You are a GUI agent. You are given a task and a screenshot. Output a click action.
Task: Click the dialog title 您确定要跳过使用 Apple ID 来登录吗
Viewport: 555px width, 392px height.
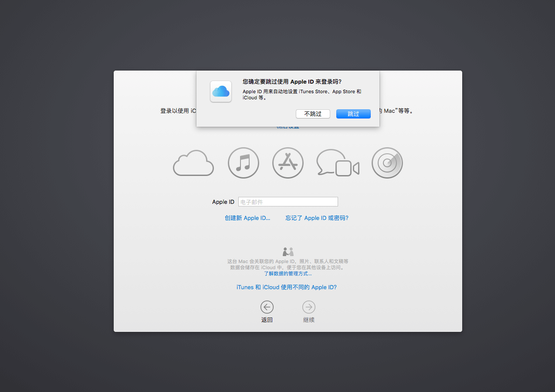(292, 81)
